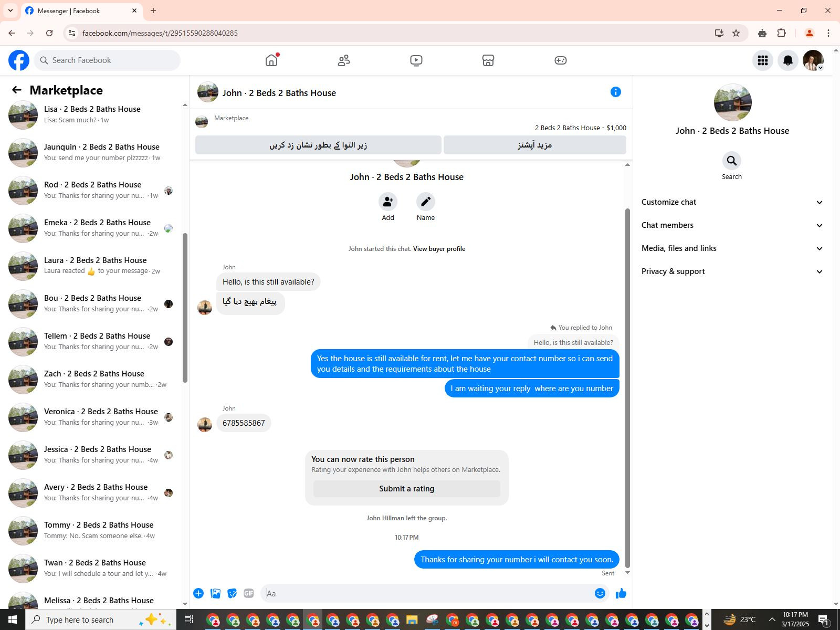Viewport: 840px width, 630px height.
Task: Click the chat messages scrollbar
Action: pyautogui.click(x=627, y=388)
